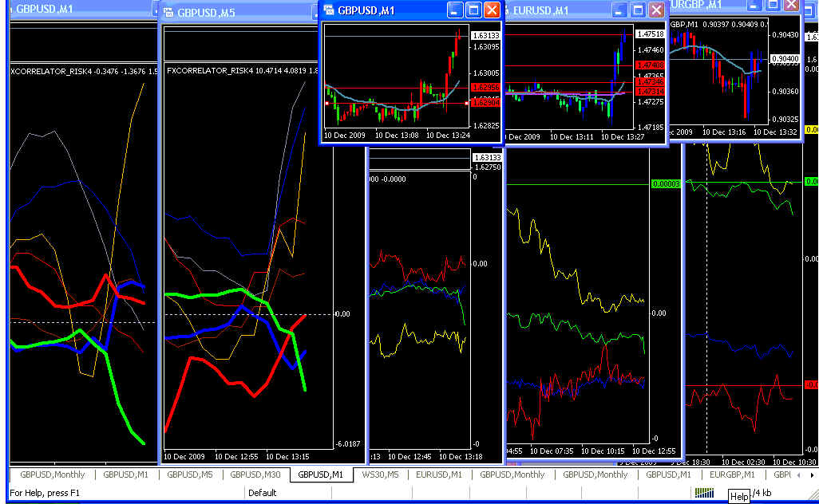Click the chart icon in the active GBPUSD,M1 title bar
This screenshot has width=819, height=504.
tap(329, 10)
